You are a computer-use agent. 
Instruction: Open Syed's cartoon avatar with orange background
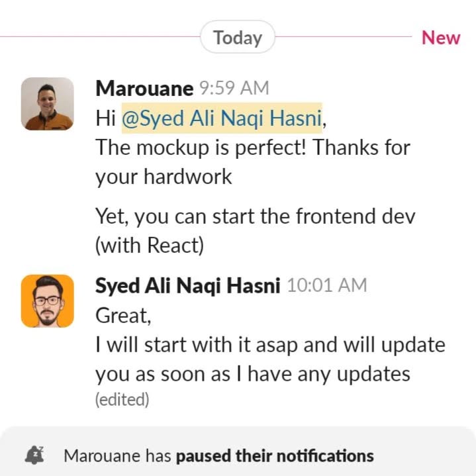click(x=48, y=301)
